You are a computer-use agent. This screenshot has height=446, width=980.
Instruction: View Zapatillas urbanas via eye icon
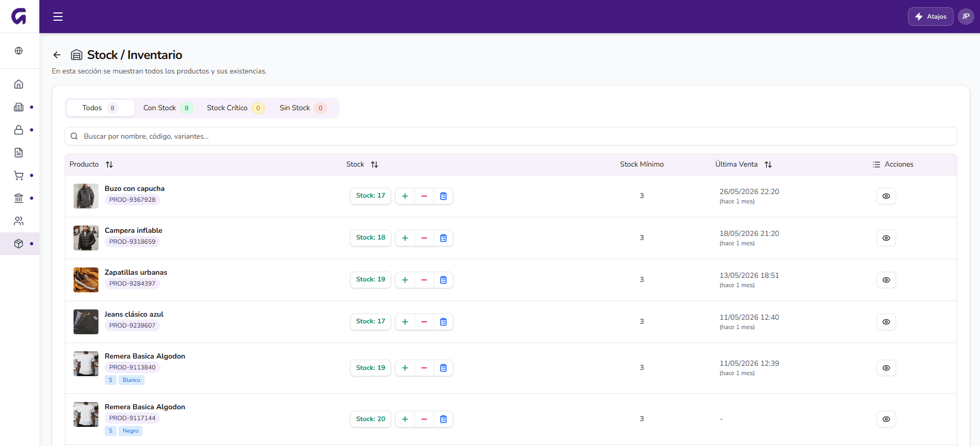tap(886, 280)
